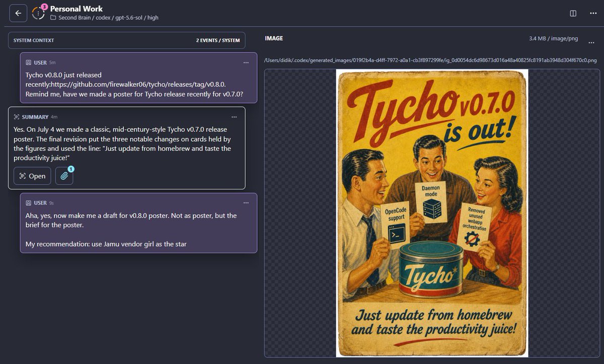Open the session status ring with badge 3

(38, 13)
